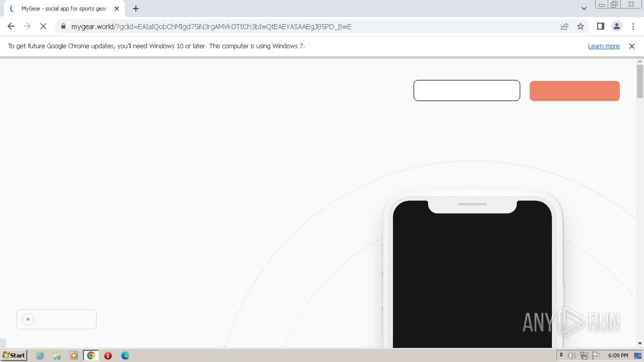Image resolution: width=644 pixels, height=362 pixels.
Task: Open the three-dot Chrome menu
Action: [x=633, y=27]
